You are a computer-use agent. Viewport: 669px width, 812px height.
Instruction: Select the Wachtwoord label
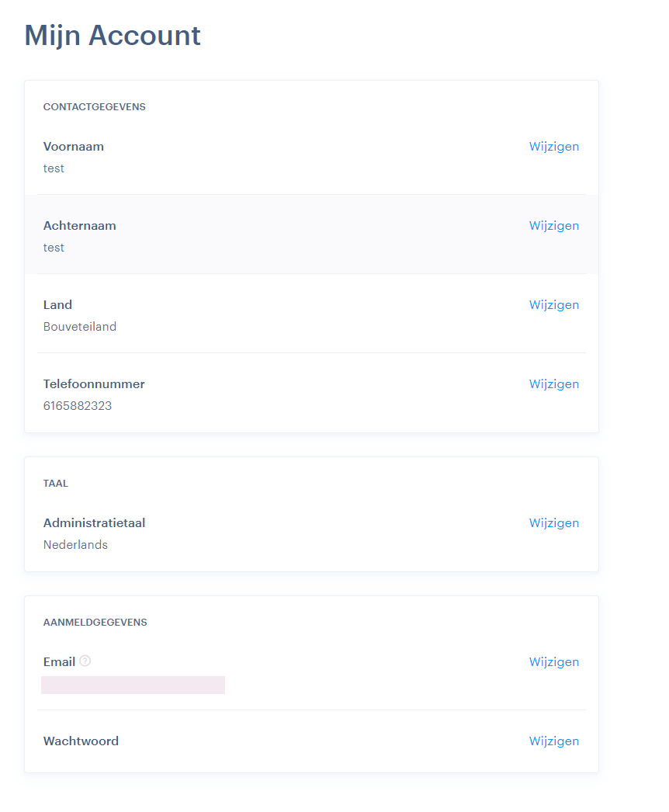click(x=81, y=741)
